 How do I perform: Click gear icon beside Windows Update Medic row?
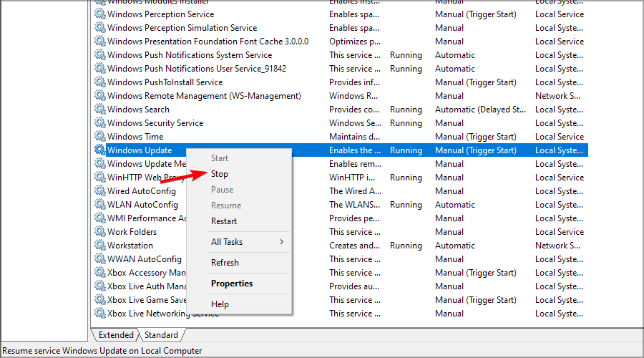99,163
